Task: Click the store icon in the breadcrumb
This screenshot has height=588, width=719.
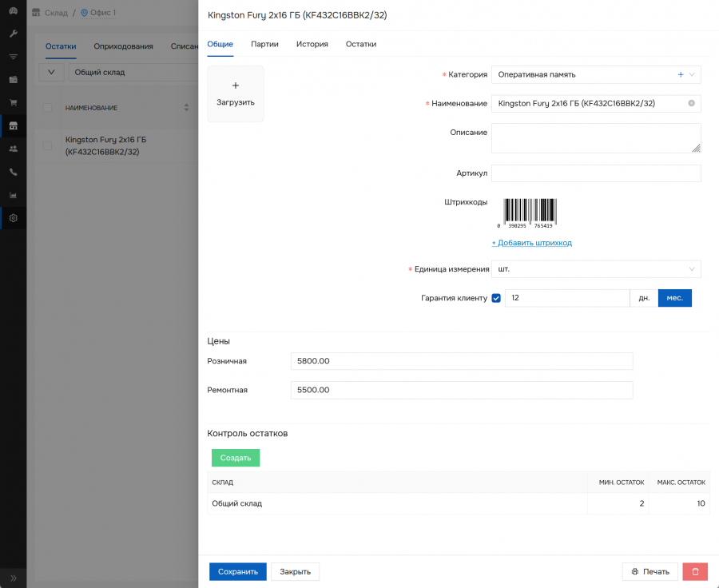Action: pyautogui.click(x=36, y=13)
